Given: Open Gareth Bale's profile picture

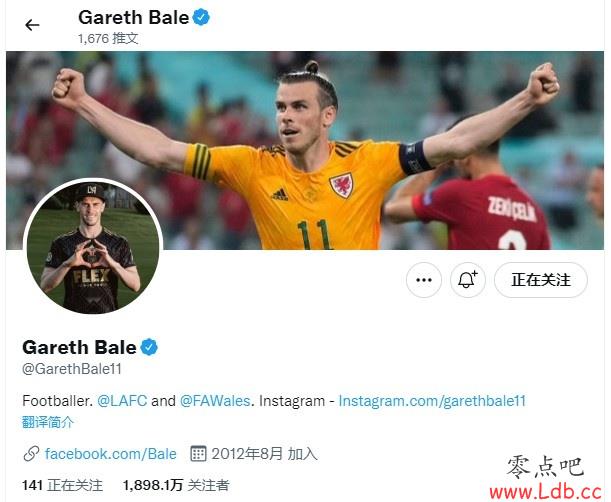Looking at the screenshot, I should click(93, 247).
